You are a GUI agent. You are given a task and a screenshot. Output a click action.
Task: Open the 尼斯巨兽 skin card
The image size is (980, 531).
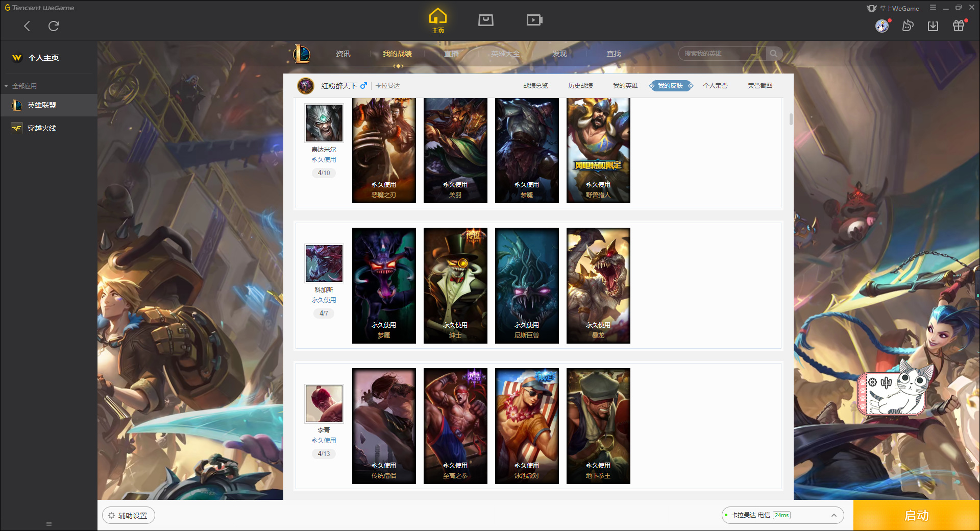click(x=527, y=285)
